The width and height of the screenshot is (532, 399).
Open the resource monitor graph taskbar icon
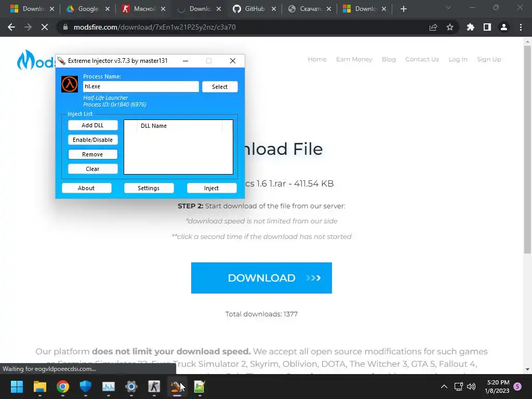coord(109,387)
